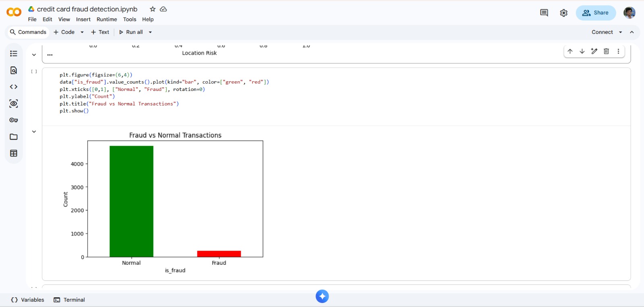Viewport: 644px width, 307px height.
Task: Open the code snippets panel
Action: tap(14, 87)
